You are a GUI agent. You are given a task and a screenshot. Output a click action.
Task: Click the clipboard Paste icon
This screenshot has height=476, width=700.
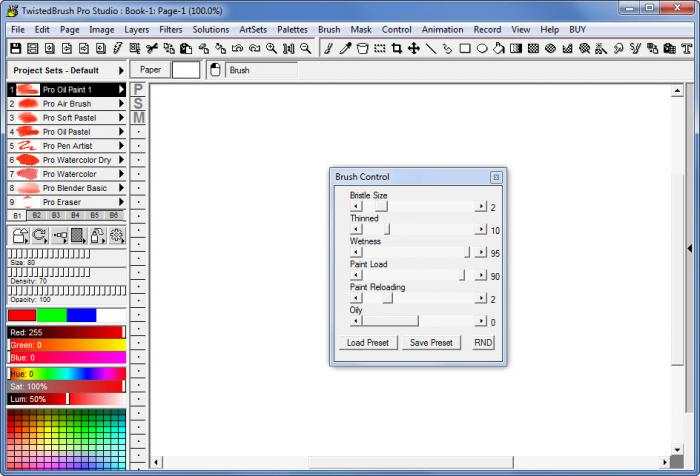(186, 48)
